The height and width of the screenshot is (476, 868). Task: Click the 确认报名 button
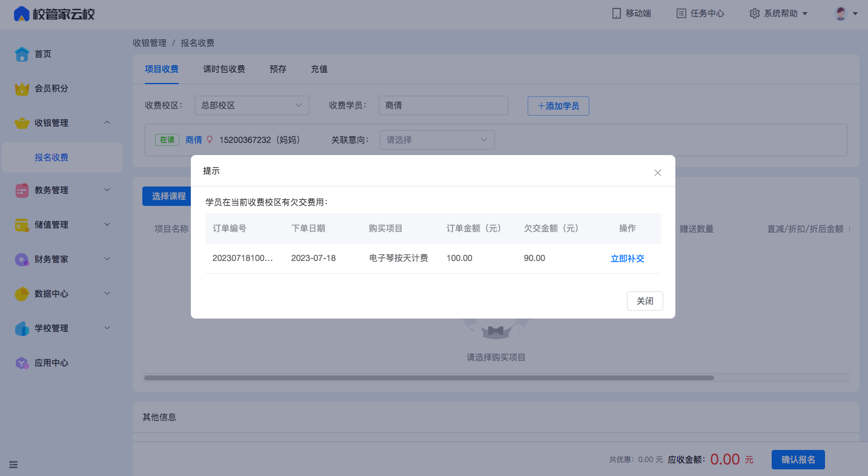pos(798,460)
